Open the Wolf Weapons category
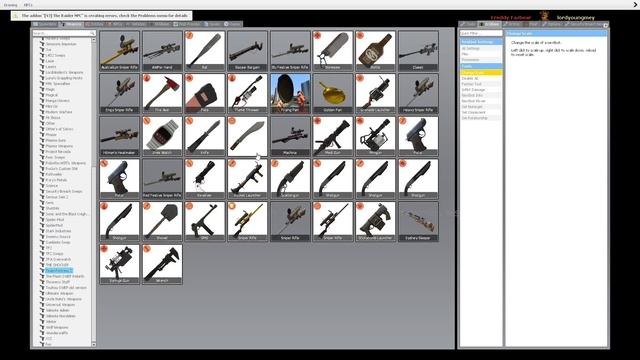 click(57, 327)
